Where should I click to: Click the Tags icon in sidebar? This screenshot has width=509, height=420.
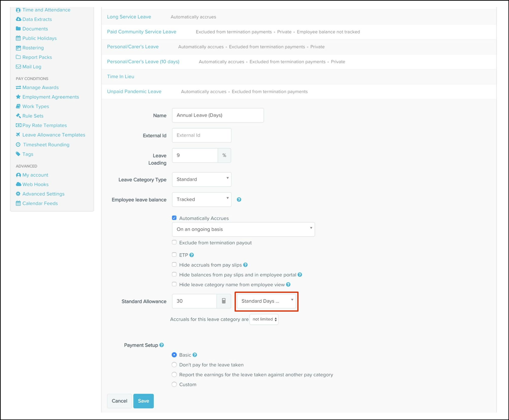(18, 154)
